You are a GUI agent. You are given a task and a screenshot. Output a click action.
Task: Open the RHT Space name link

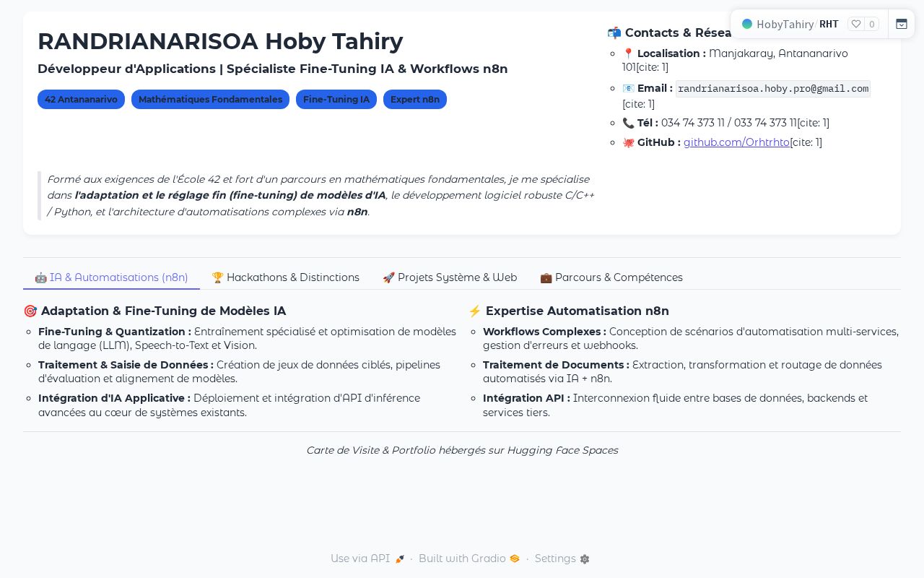(829, 24)
